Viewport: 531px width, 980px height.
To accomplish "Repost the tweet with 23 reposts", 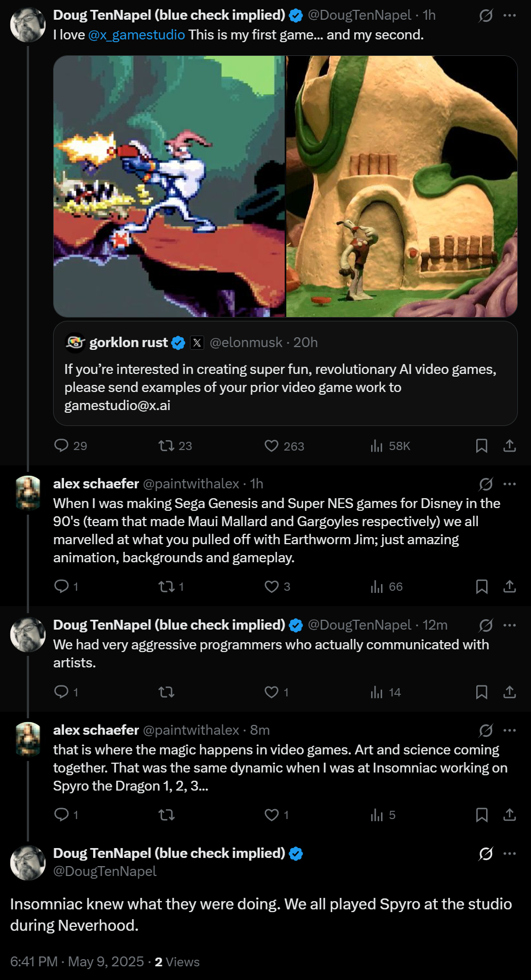I will 166,446.
